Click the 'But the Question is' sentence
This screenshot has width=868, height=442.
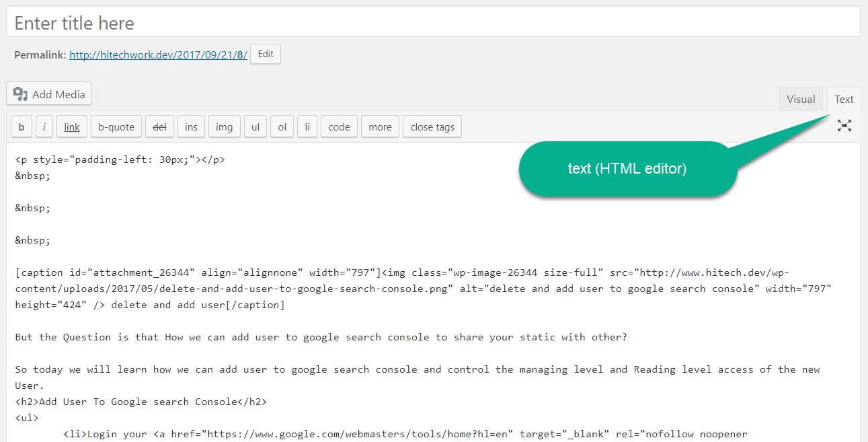[321, 337]
